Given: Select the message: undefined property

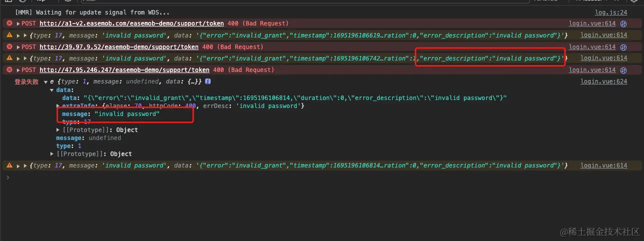Looking at the screenshot, I should point(89,138).
